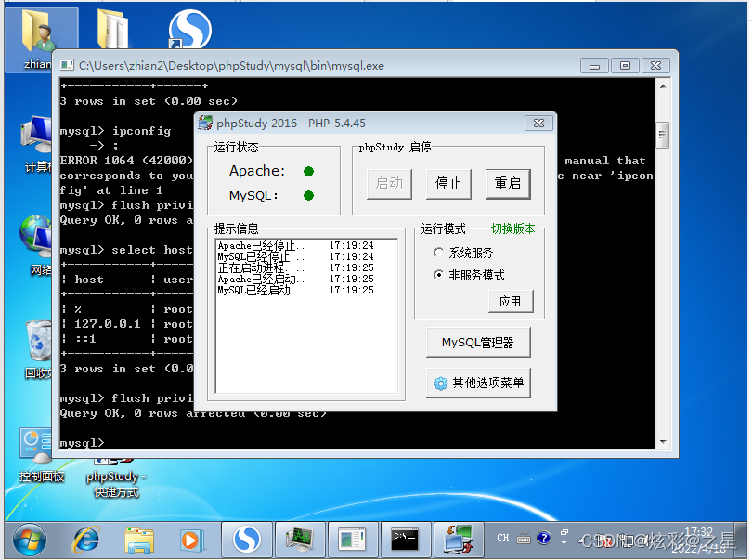Click the 停止 stop button
Screen dimensions: 752x560
448,183
